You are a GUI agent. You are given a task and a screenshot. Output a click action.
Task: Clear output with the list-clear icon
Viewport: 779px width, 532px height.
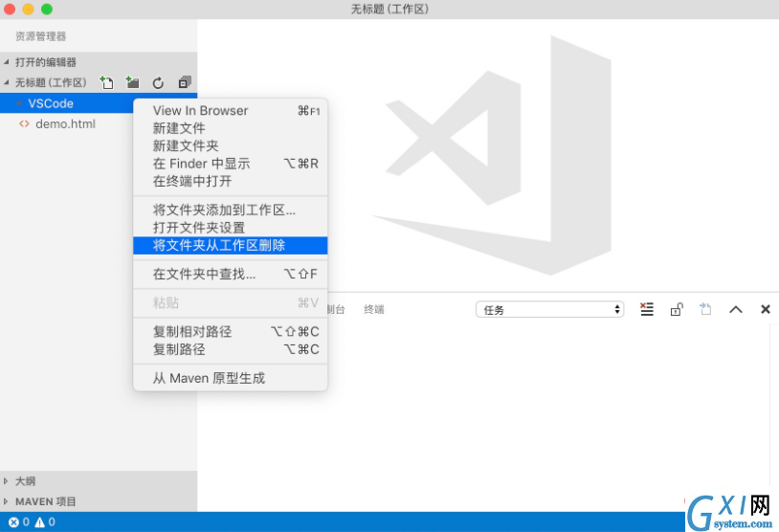pyautogui.click(x=646, y=309)
